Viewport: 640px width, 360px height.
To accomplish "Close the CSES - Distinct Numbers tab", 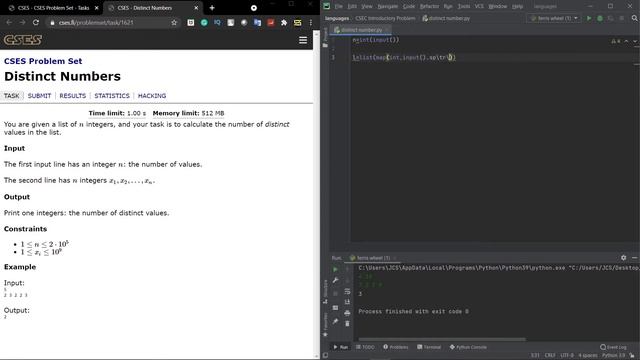I will 196,8.
